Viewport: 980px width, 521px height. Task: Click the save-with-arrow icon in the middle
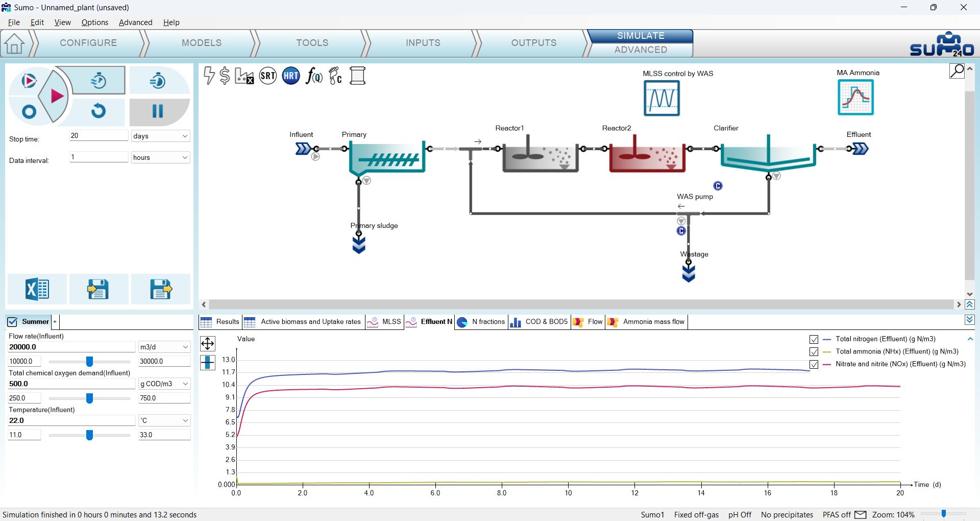click(98, 289)
